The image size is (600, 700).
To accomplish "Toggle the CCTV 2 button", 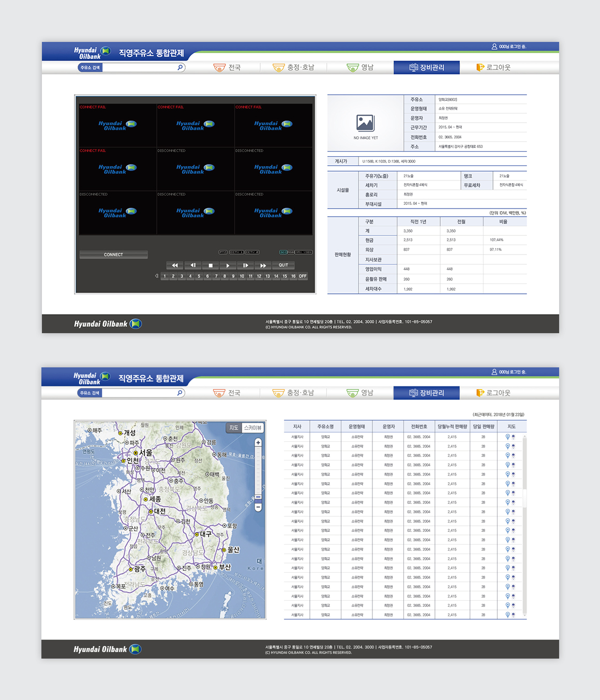I will pyautogui.click(x=252, y=252).
